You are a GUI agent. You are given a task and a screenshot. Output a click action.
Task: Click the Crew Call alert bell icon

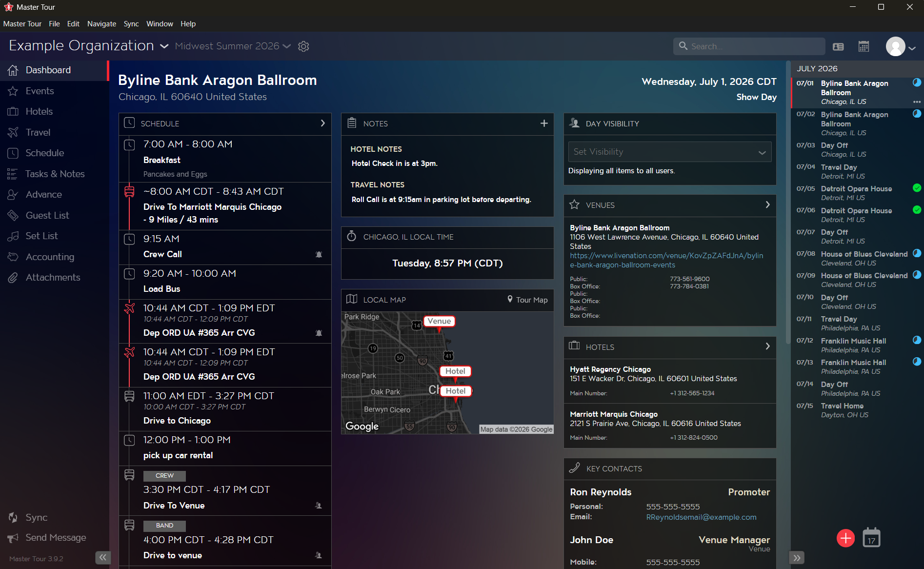click(319, 254)
